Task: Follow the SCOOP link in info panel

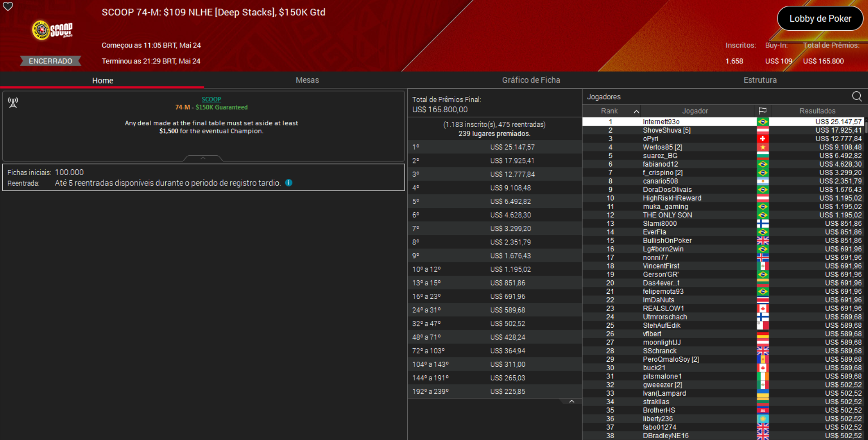Action: click(x=211, y=99)
